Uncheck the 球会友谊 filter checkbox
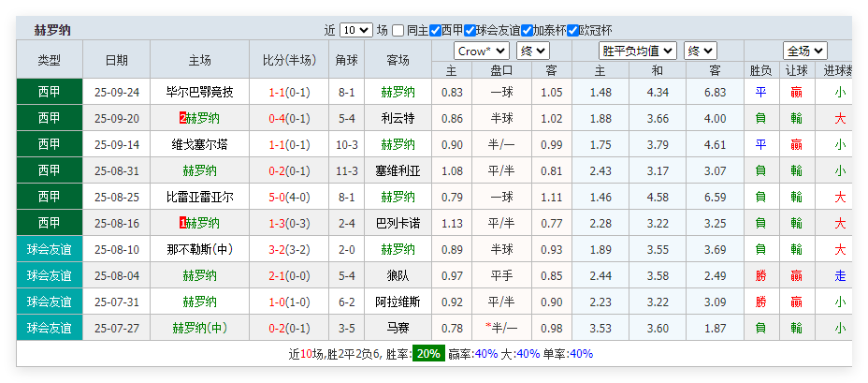 tap(470, 30)
